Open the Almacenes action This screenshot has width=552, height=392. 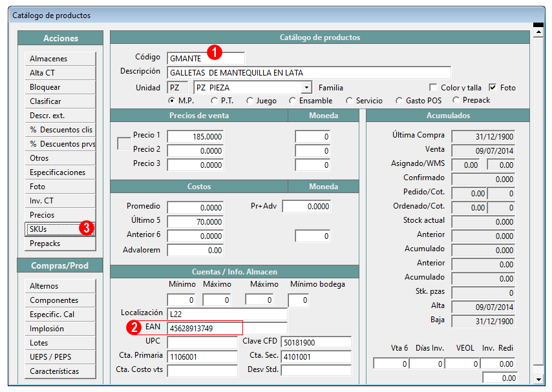tap(60, 59)
